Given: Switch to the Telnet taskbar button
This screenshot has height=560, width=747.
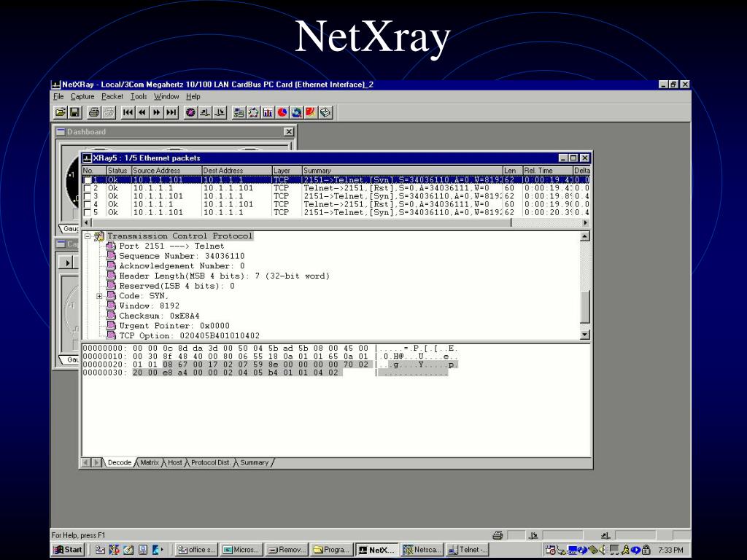Looking at the screenshot, I should [468, 550].
